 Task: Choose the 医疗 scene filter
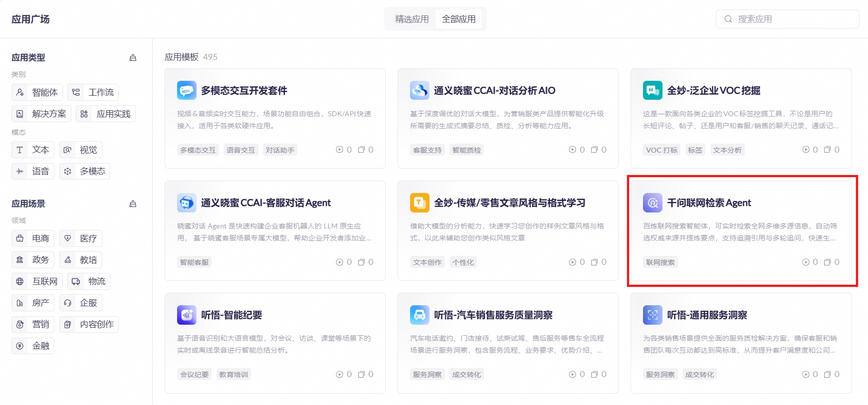click(81, 238)
